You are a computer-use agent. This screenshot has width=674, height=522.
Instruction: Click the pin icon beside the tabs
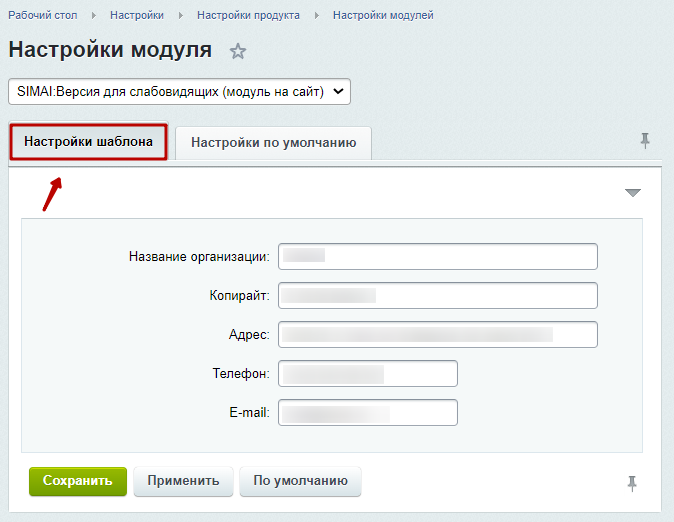[645, 141]
